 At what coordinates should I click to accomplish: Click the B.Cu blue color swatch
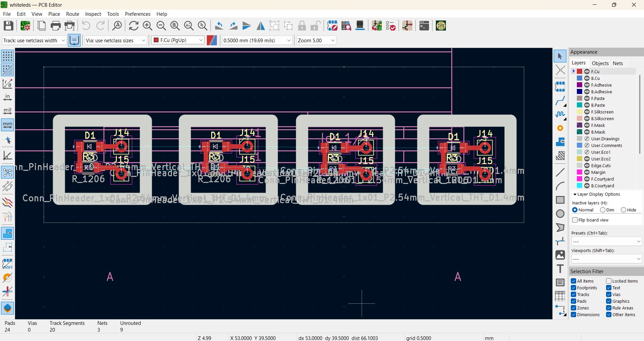[580, 78]
